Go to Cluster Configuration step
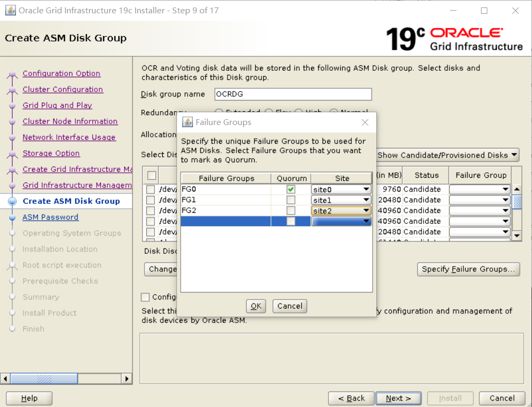532x407 pixels. (x=63, y=89)
